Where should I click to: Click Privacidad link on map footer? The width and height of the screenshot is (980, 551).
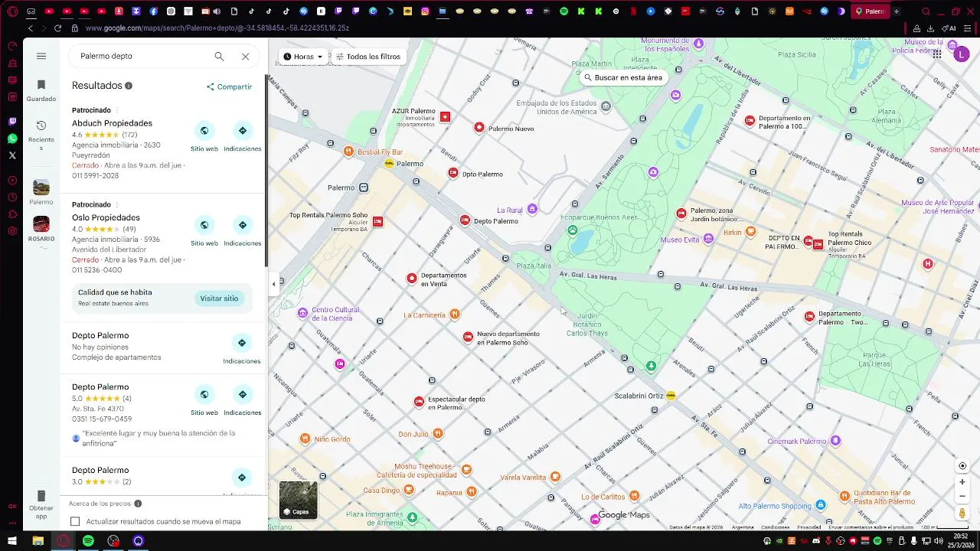coord(809,527)
